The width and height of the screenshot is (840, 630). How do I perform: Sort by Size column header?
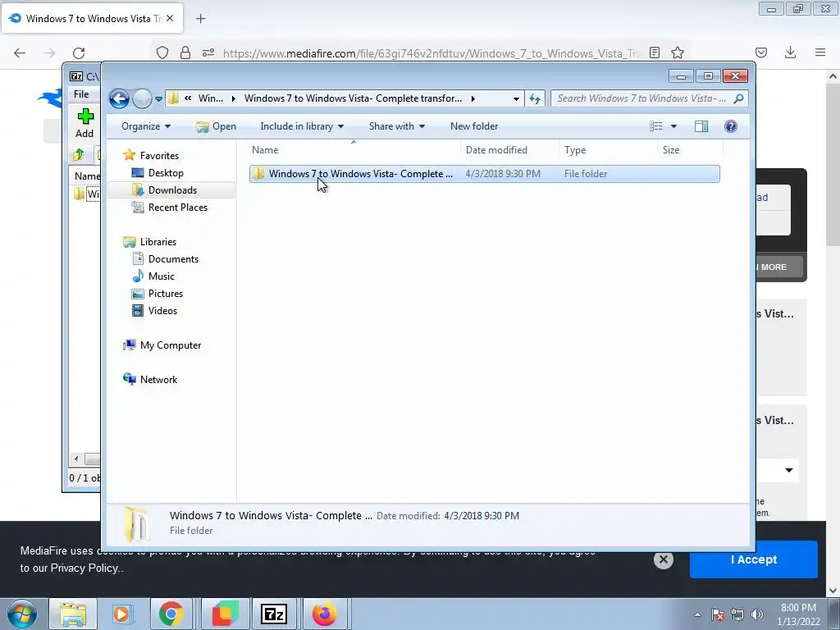690,150
